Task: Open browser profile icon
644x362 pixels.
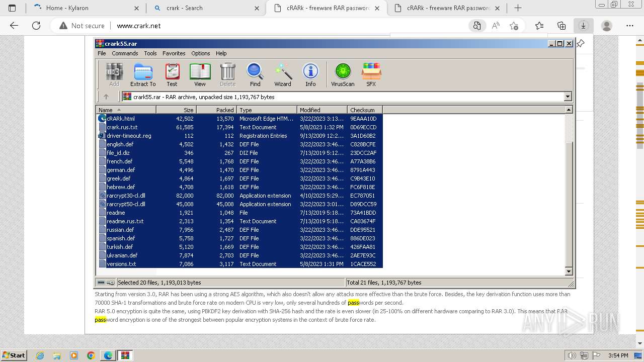Action: click(x=607, y=26)
